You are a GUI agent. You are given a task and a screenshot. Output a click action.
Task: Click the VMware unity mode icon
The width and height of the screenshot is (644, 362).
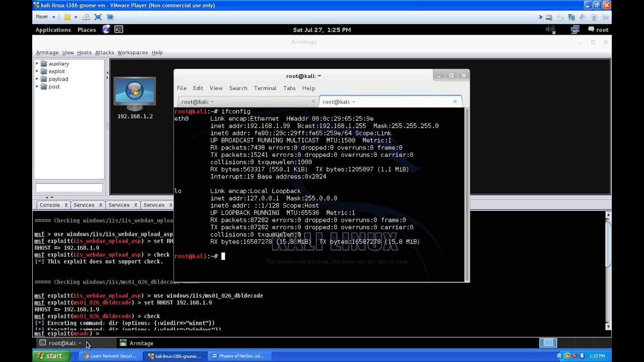point(110,17)
